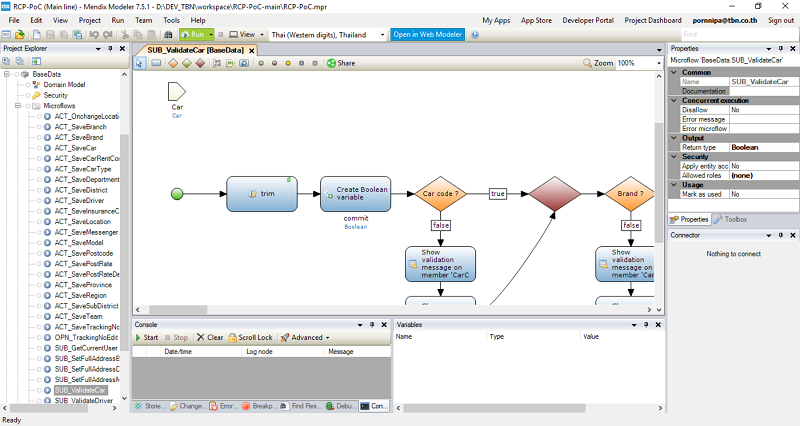Open the Zoom 100% combo box
The height and width of the screenshot is (426, 800).
(639, 63)
